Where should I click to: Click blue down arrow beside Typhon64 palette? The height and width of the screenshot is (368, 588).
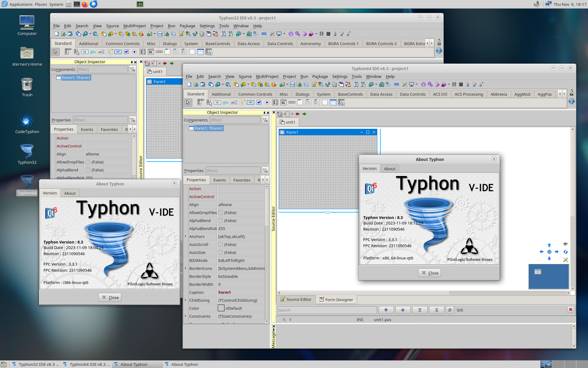click(571, 102)
